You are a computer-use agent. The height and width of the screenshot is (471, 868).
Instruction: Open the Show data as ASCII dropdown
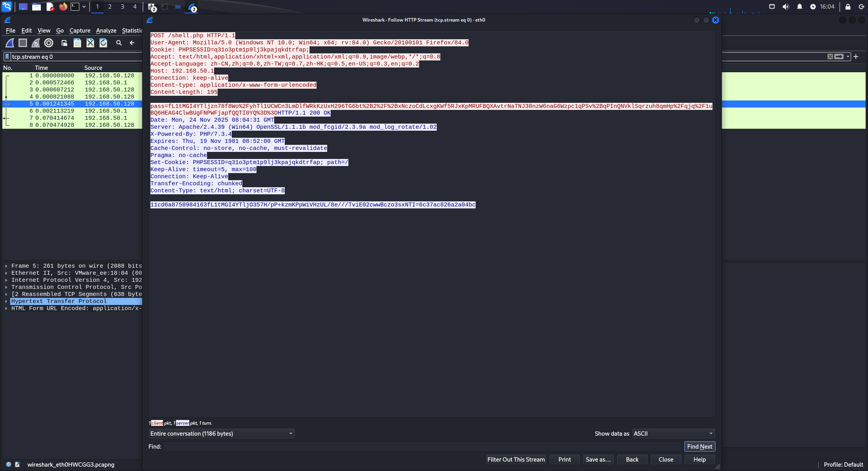673,433
